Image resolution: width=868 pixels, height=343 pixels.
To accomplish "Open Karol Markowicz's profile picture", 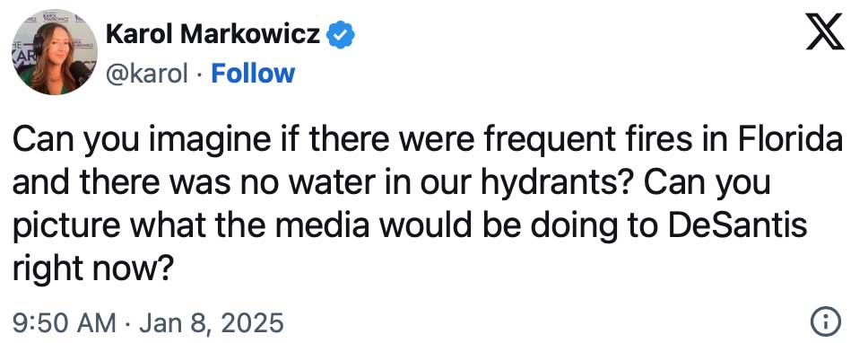I will click(x=54, y=52).
